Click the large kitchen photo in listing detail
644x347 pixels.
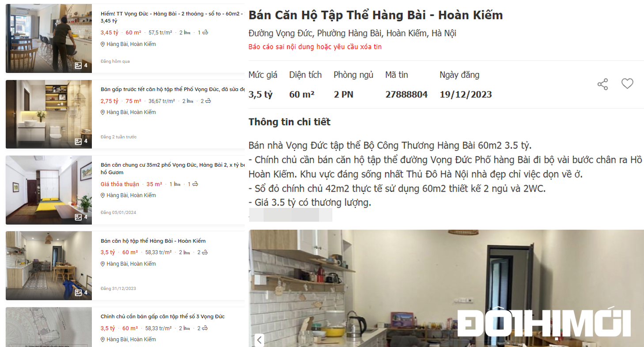click(x=446, y=288)
